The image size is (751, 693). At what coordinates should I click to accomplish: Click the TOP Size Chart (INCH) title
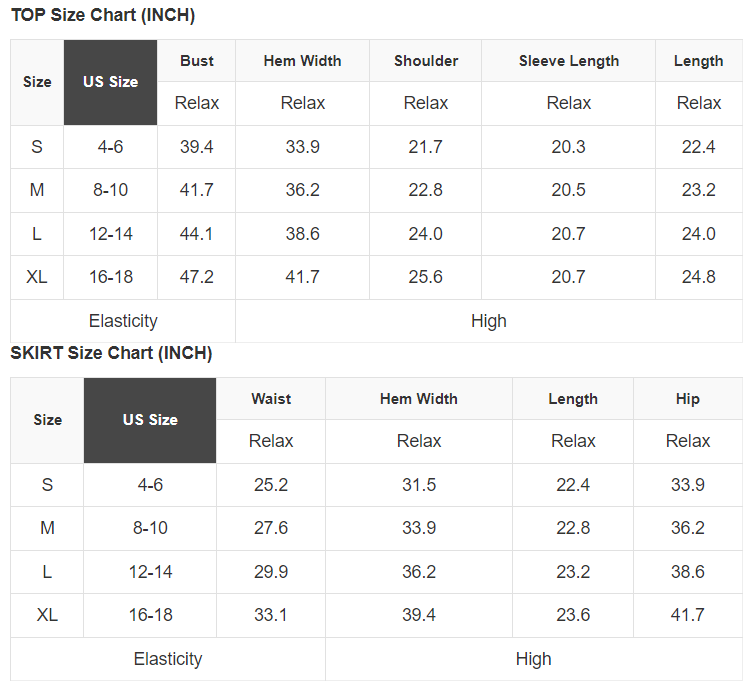pos(103,15)
